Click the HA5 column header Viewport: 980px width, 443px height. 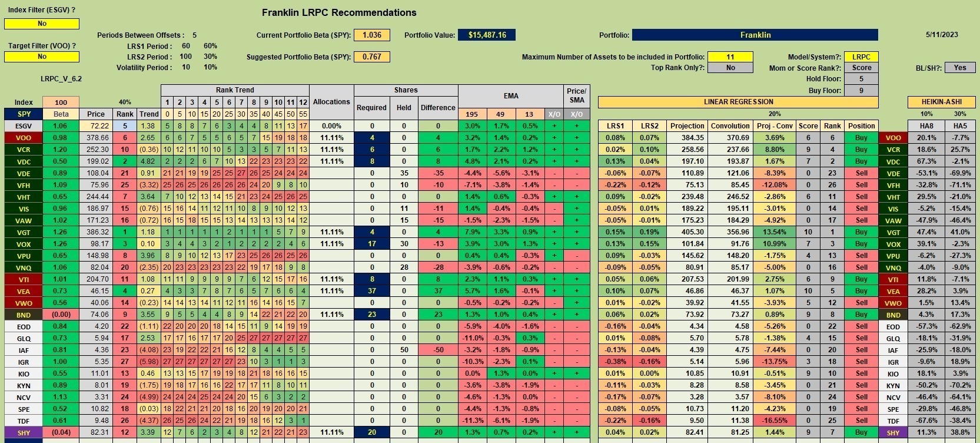pyautogui.click(x=960, y=126)
